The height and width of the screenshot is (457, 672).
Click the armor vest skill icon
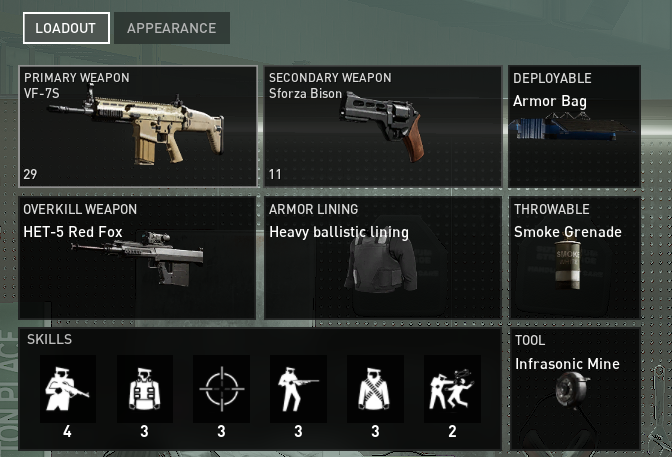145,389
